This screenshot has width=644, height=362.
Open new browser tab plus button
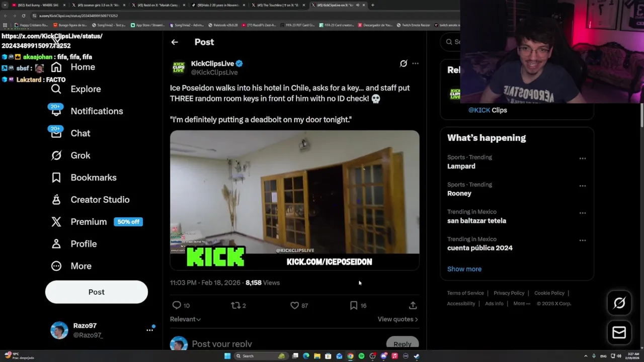tap(372, 5)
